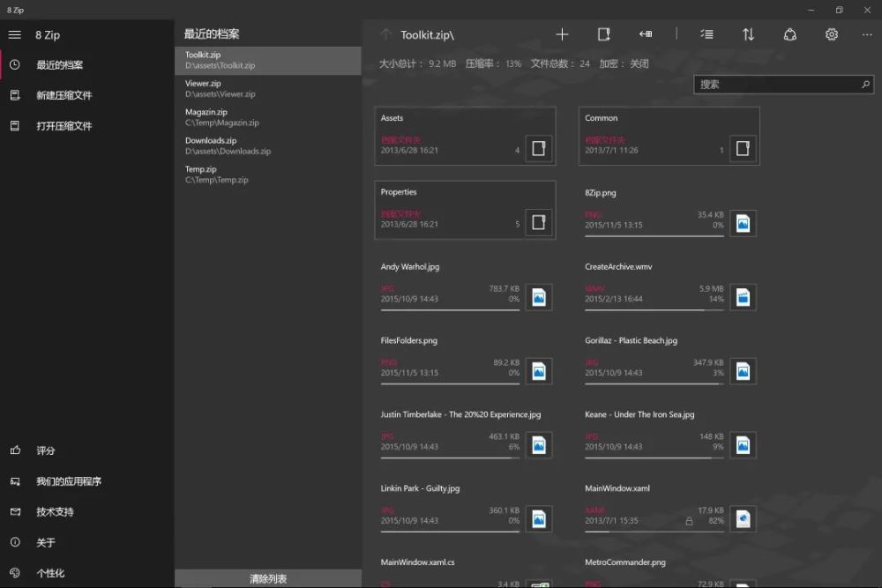Click the Toolkit.zip\ path title
Viewport: 882px width, 588px height.
[427, 35]
